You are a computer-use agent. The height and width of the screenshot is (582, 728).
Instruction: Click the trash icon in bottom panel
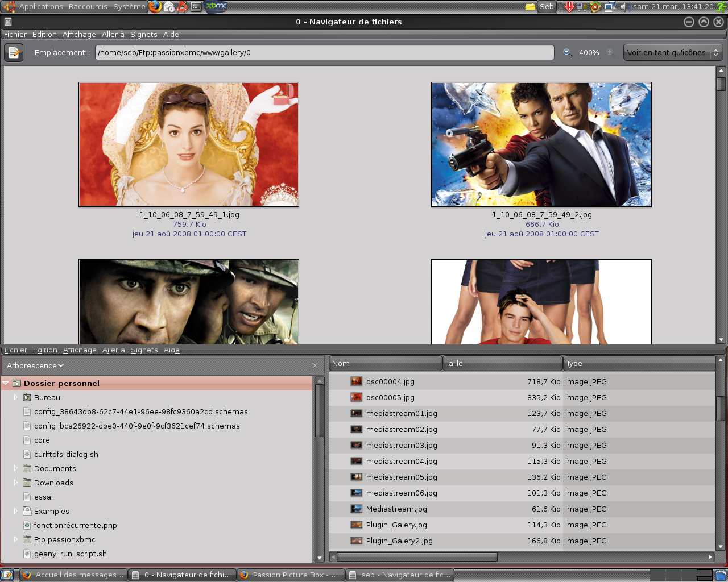click(721, 575)
